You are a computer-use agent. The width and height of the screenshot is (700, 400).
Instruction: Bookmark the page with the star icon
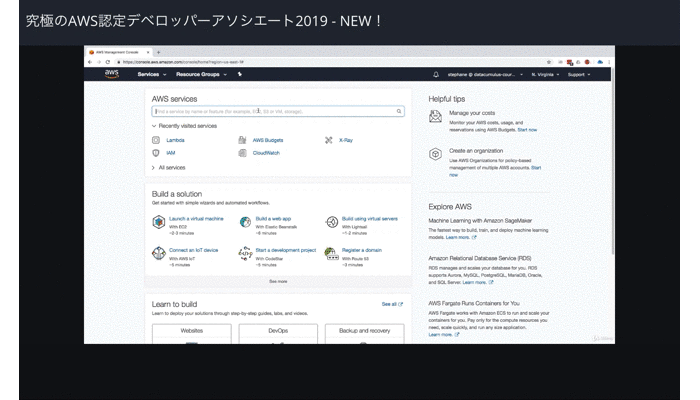[549, 62]
